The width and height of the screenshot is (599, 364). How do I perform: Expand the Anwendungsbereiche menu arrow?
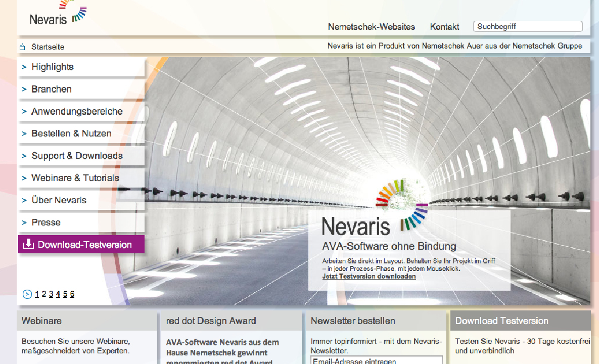[24, 112]
